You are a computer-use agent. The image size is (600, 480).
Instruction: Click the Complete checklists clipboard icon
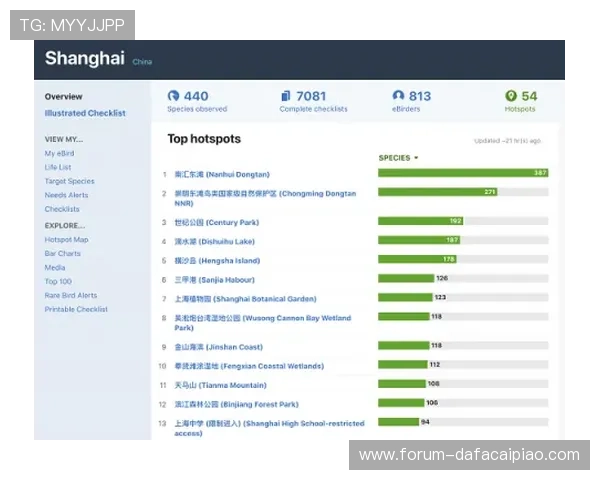point(285,96)
